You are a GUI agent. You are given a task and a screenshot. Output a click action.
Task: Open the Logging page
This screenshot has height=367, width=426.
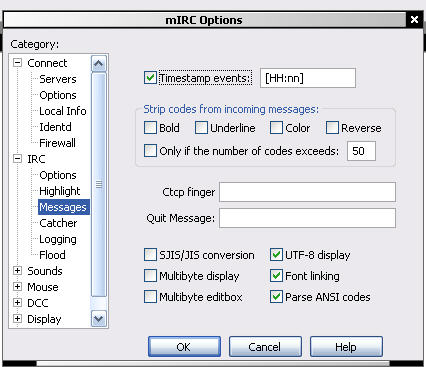pos(58,239)
